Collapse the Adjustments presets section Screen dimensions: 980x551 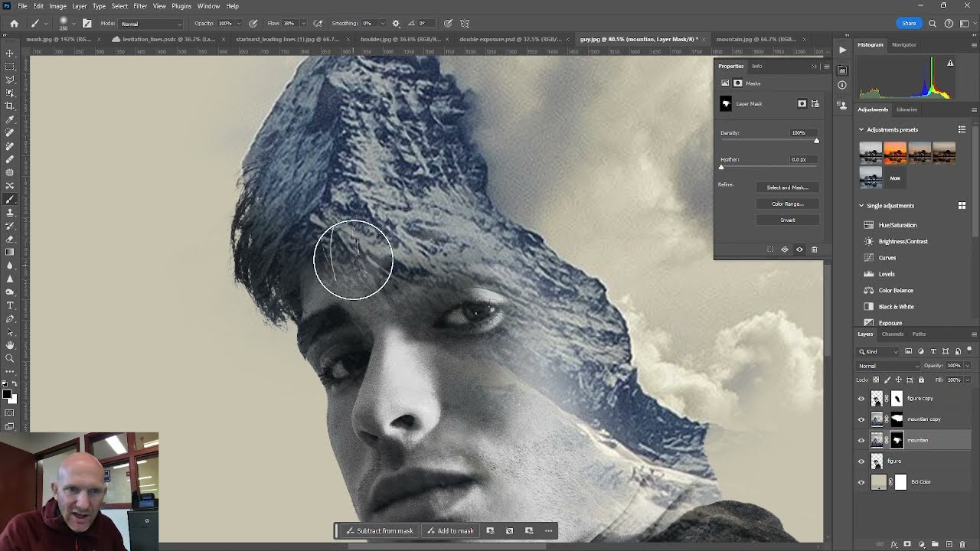[x=861, y=129]
